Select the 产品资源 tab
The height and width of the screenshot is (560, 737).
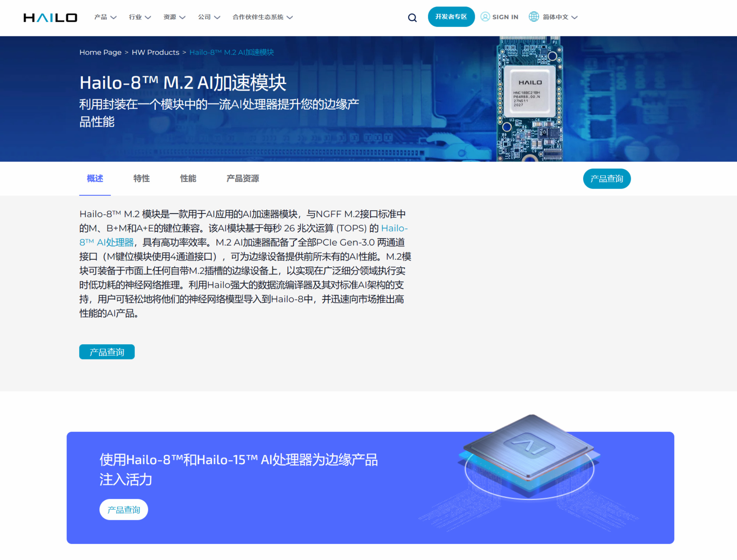point(243,179)
